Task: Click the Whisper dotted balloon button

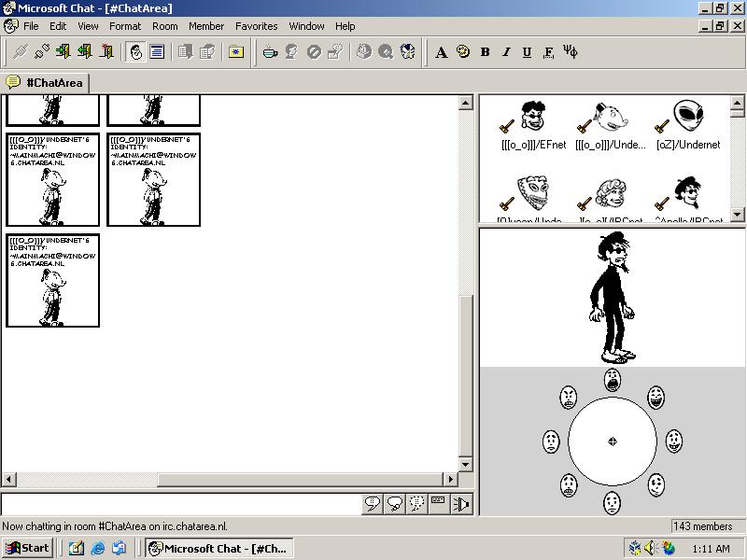Action: 416,504
